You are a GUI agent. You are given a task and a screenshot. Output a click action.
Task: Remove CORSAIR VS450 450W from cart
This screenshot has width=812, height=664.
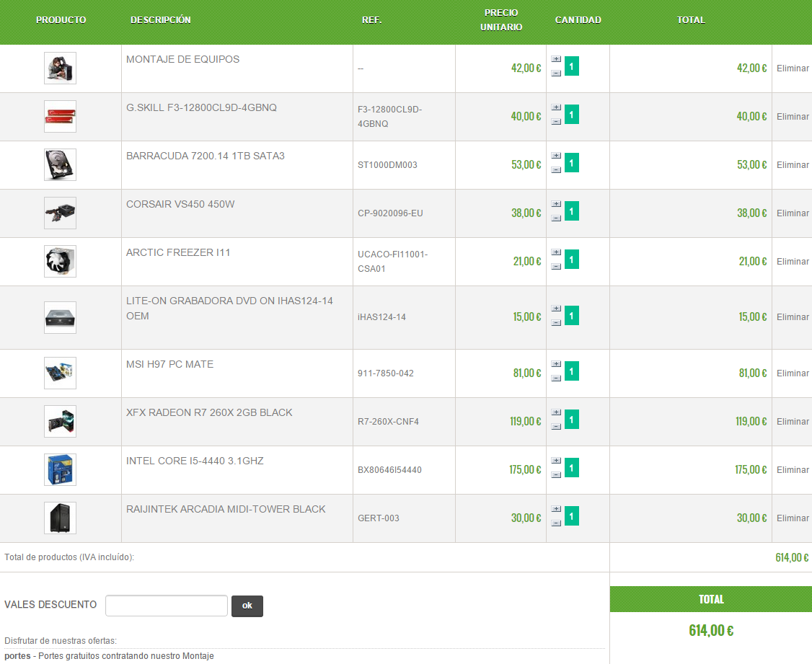(793, 213)
